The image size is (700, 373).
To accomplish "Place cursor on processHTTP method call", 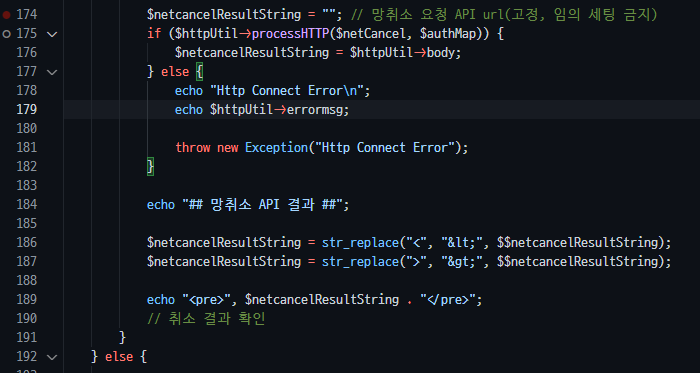I will coord(291,34).
